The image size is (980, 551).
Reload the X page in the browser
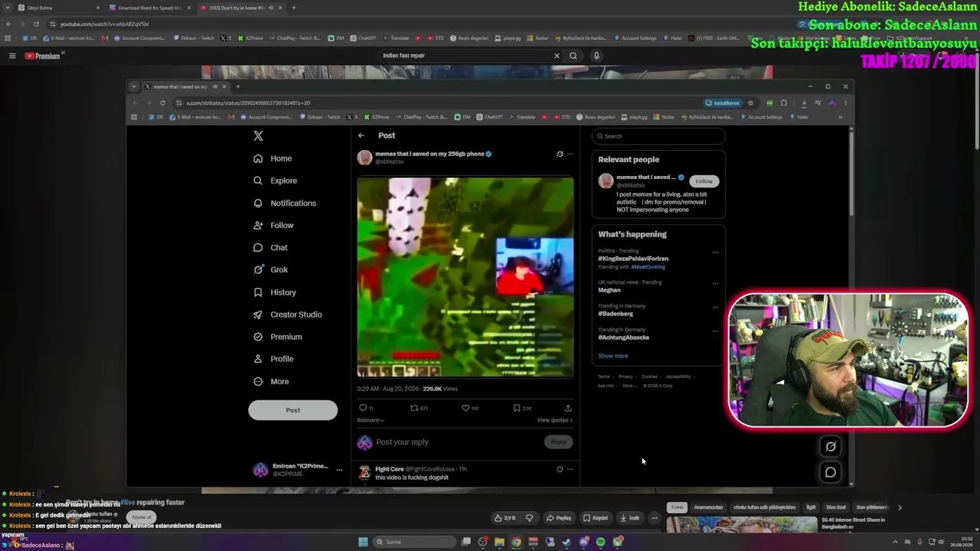tap(162, 103)
